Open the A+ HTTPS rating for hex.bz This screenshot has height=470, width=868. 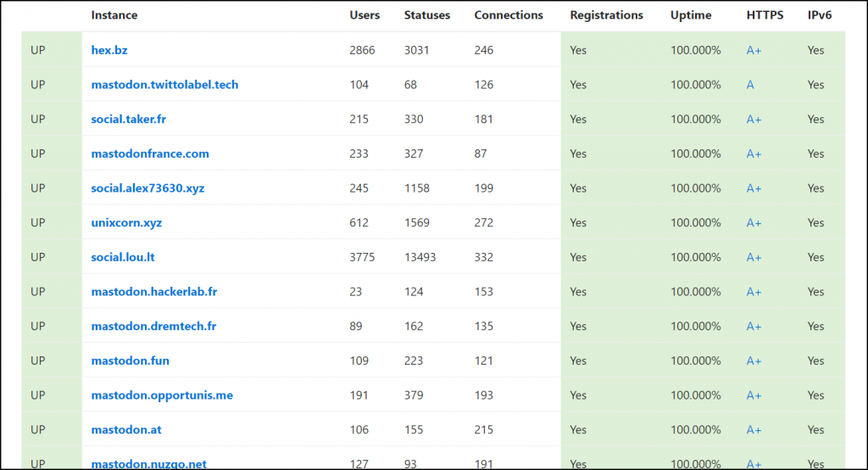point(754,50)
